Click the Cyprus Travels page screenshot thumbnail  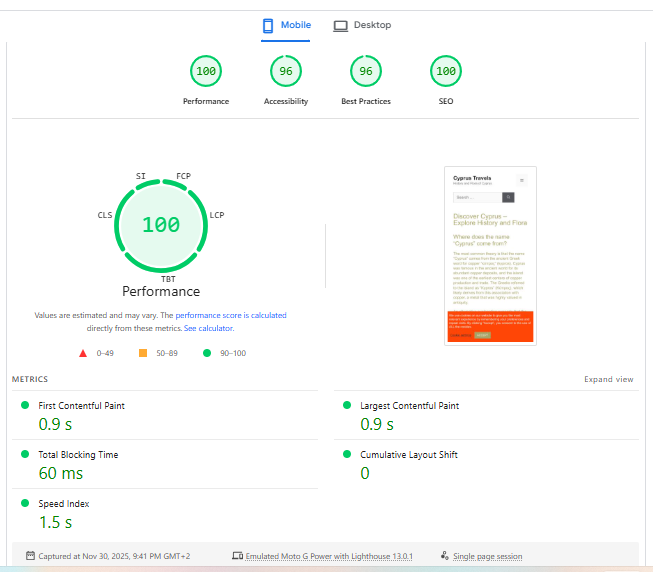490,256
